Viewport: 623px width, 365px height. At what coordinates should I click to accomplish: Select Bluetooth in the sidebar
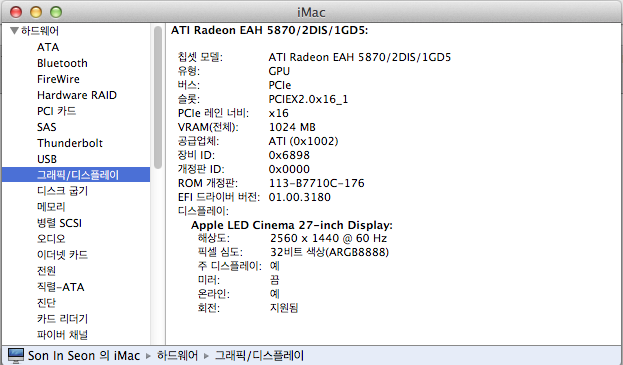(62, 63)
